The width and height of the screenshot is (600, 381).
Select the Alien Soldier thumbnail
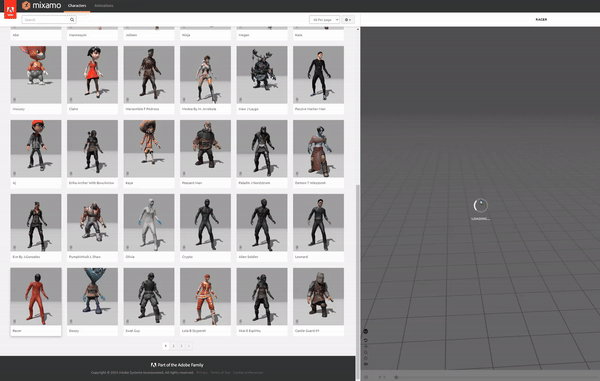tap(262, 223)
